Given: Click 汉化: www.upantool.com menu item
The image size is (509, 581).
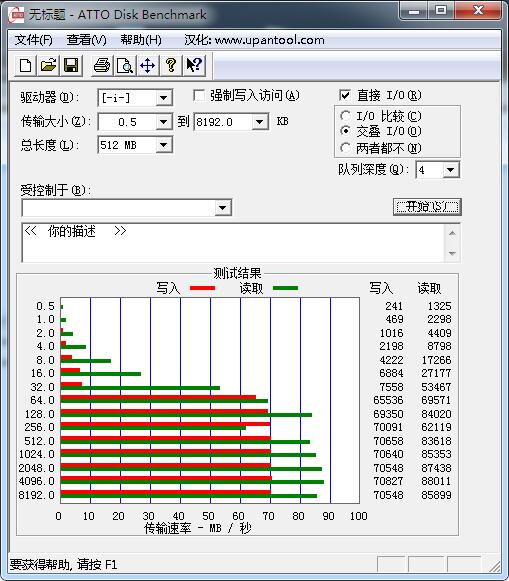Looking at the screenshot, I should click(x=254, y=40).
